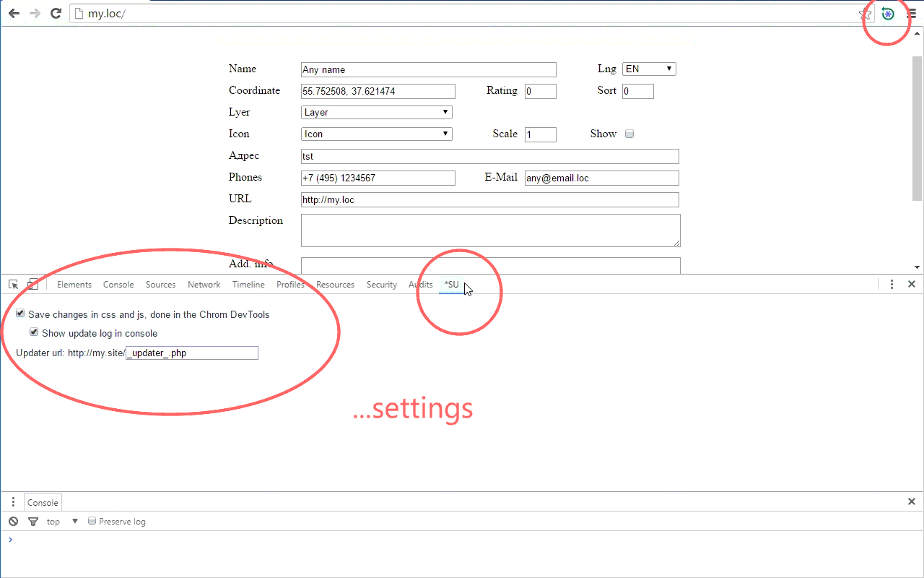Enable the Preserve log checkbox

point(92,521)
